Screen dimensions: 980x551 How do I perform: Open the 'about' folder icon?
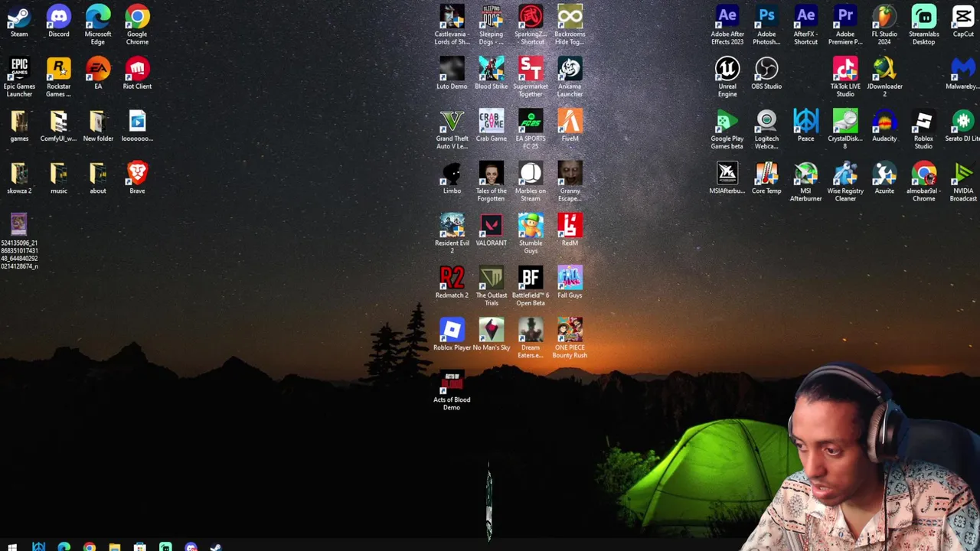click(x=98, y=174)
